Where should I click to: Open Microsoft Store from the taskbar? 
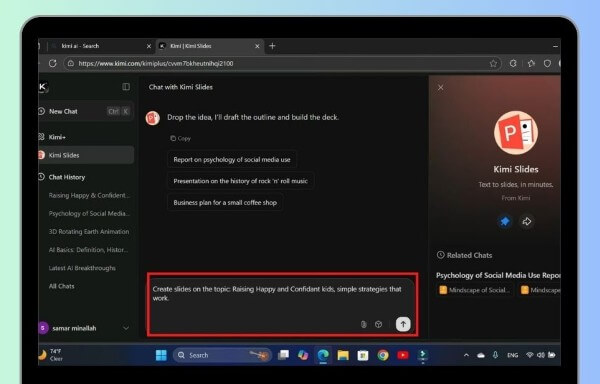point(363,356)
